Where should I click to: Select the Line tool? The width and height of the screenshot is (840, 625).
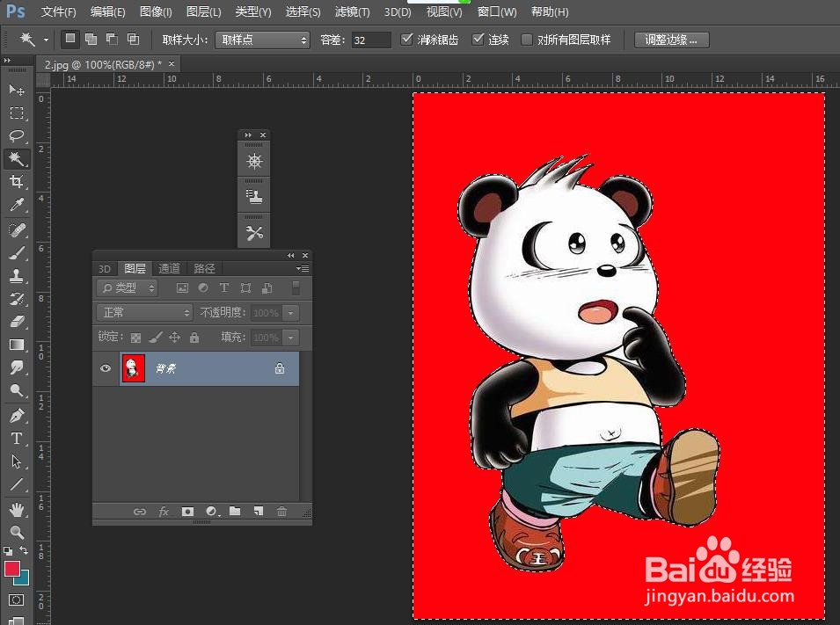pyautogui.click(x=17, y=484)
